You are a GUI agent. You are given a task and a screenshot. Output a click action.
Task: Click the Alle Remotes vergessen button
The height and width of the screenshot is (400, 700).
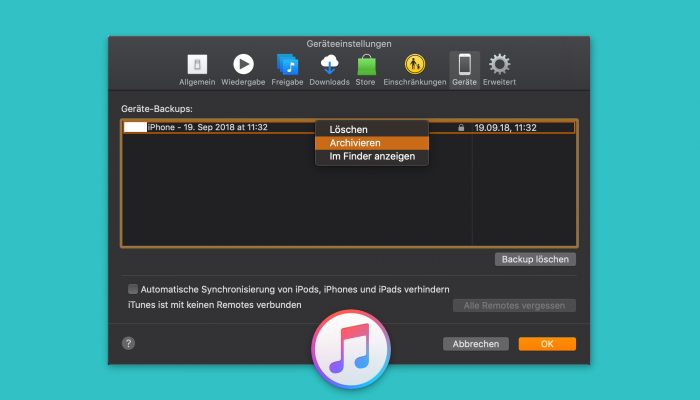tap(514, 306)
